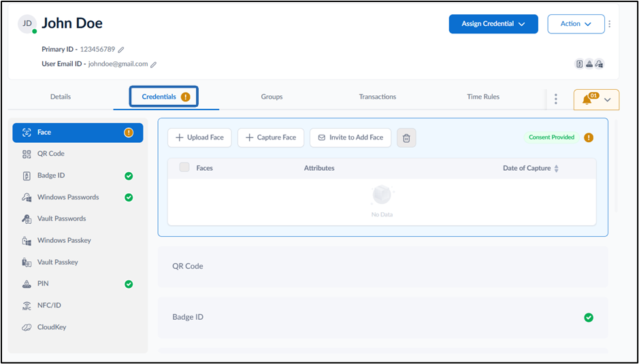Open the Action dropdown
This screenshot has width=639, height=364.
(576, 24)
